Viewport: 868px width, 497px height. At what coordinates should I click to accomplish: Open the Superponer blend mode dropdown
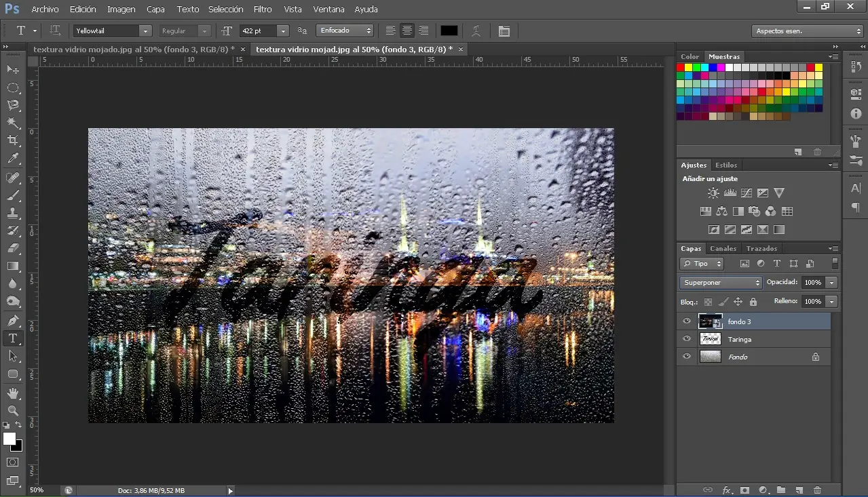click(x=721, y=282)
